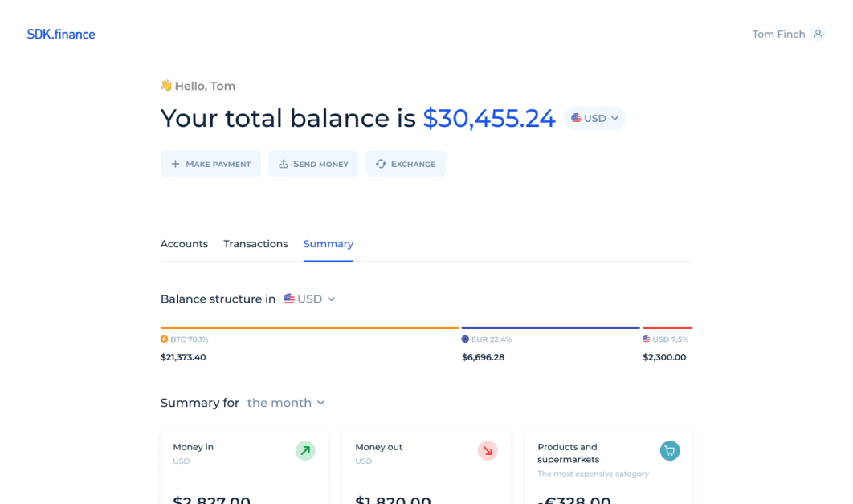Click the Tom Finch account name
Viewport: 853px width, 504px height.
coord(777,34)
